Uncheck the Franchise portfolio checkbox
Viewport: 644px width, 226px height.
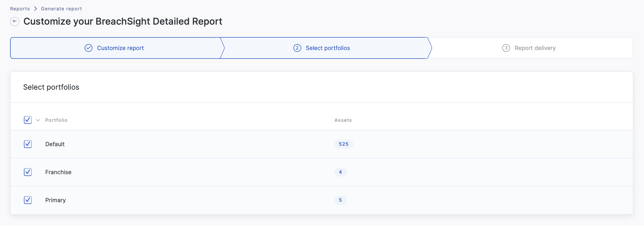pyautogui.click(x=28, y=172)
